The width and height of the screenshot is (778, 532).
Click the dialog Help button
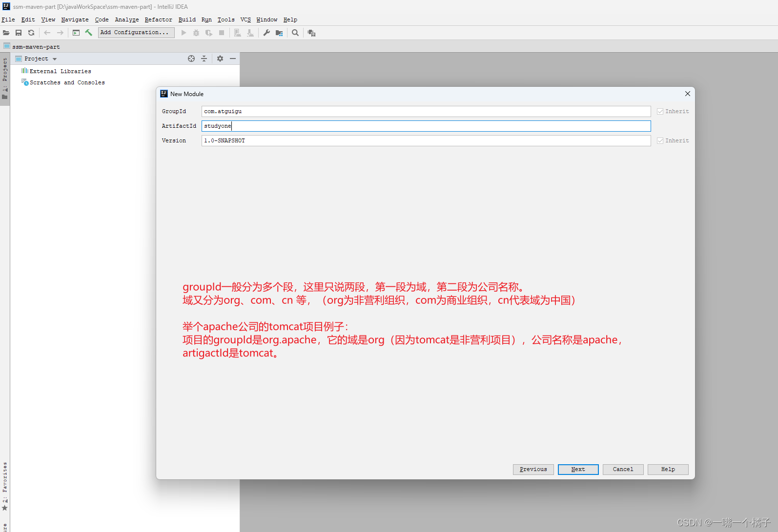pyautogui.click(x=668, y=469)
